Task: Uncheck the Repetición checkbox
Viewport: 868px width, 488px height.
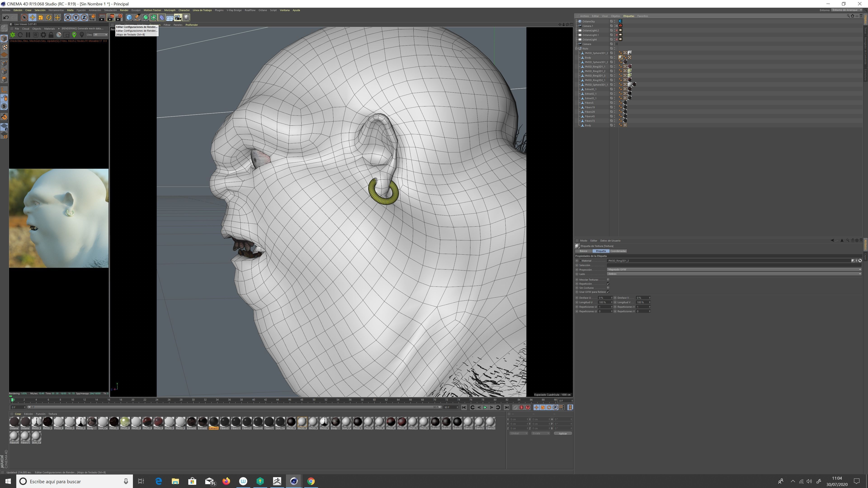Action: [x=608, y=284]
